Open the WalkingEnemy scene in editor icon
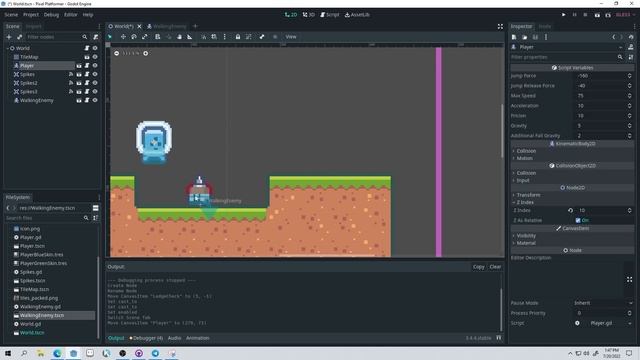Viewport: 640px width, 360px height. (79, 100)
